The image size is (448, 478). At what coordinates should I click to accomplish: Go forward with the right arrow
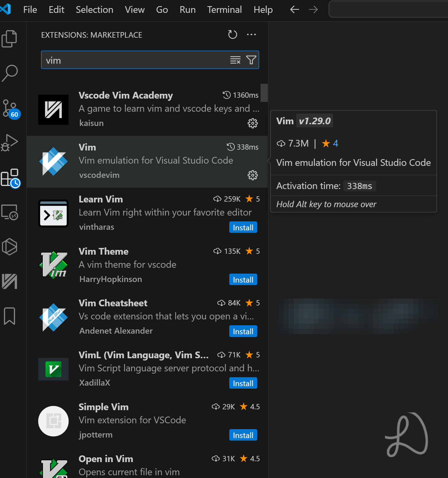point(313,10)
